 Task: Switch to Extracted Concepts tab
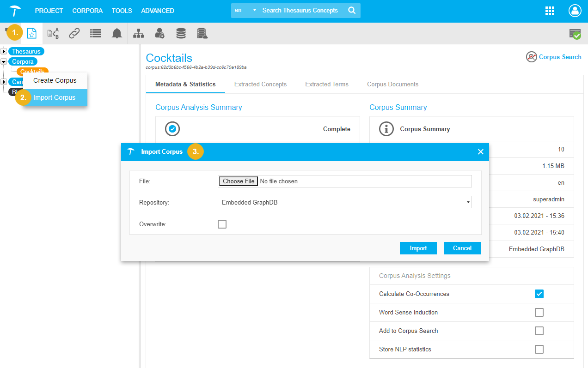click(x=260, y=84)
